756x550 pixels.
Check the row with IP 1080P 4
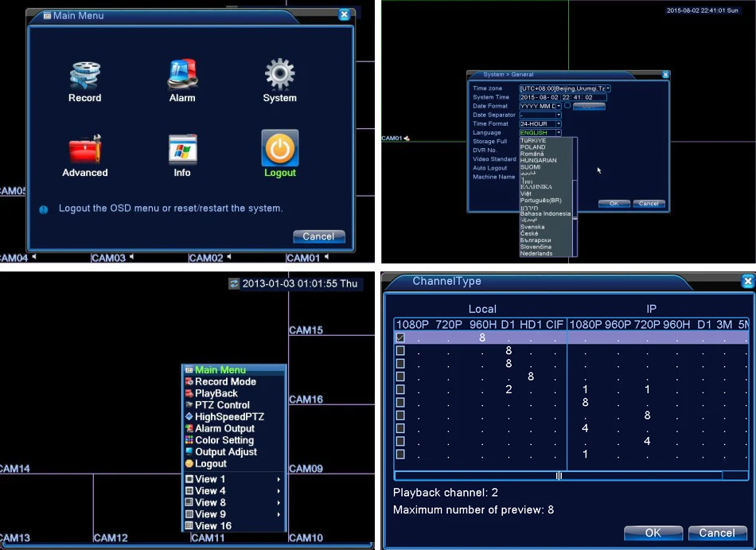pos(400,428)
